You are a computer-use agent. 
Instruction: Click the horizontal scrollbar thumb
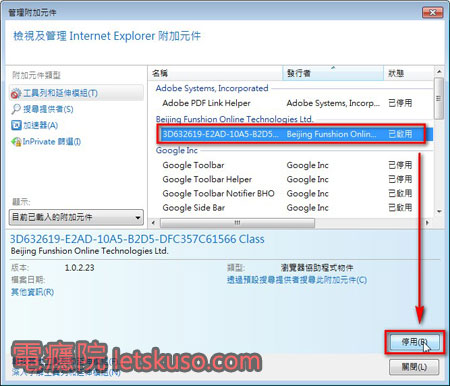(x=237, y=223)
